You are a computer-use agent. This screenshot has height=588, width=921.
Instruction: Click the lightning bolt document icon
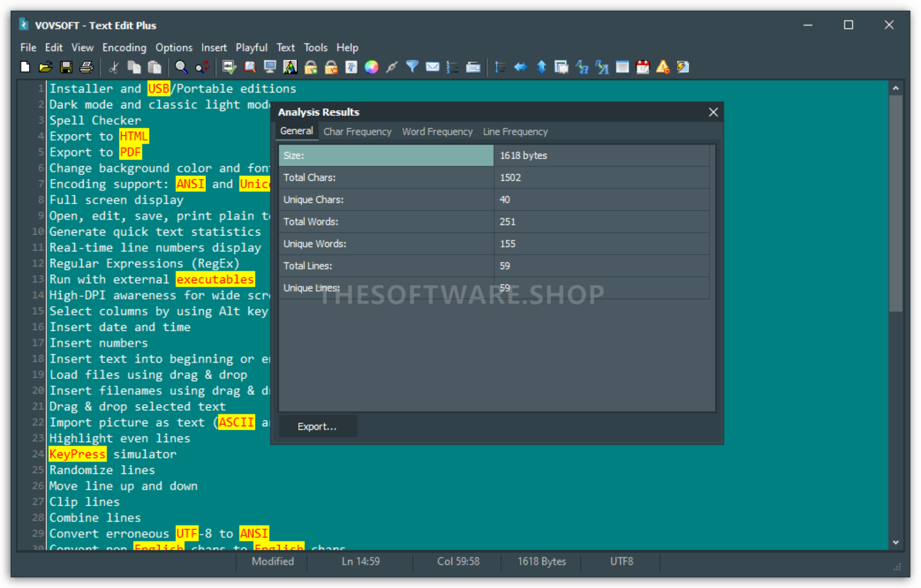683,67
